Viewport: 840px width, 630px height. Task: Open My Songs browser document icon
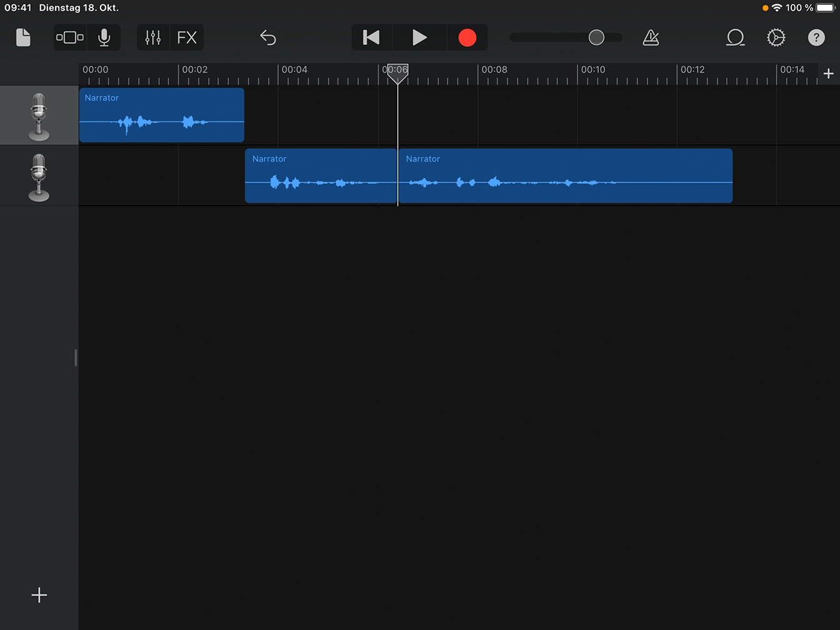point(23,37)
